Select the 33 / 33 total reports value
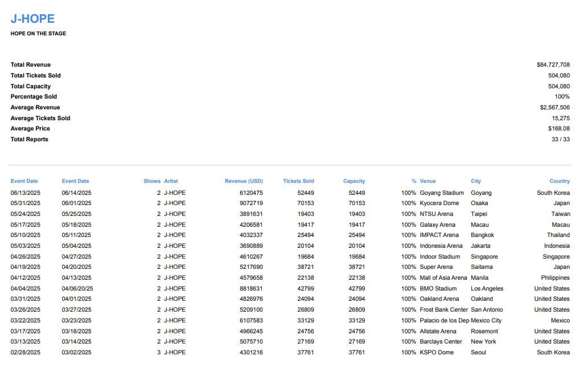 pos(561,139)
